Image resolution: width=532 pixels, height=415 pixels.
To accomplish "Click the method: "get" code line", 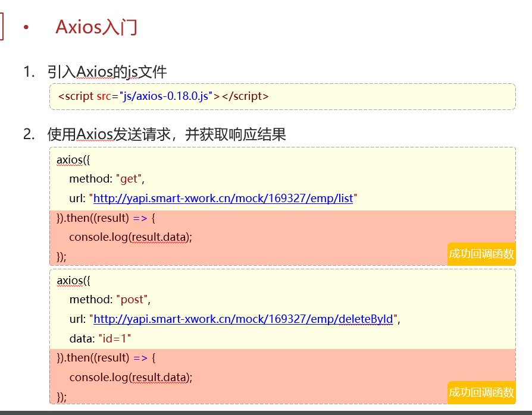I will pyautogui.click(x=107, y=179).
